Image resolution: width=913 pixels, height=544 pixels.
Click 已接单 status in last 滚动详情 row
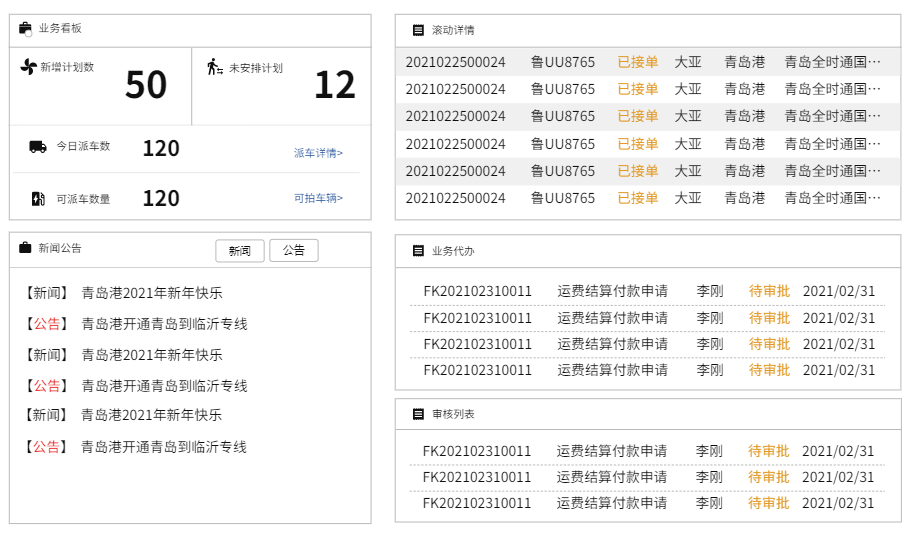tap(637, 198)
